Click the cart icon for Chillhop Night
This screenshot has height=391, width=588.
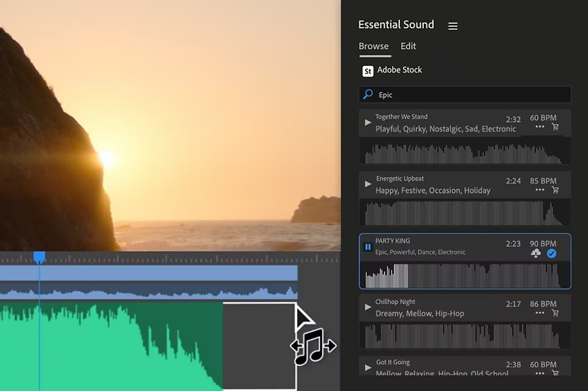click(556, 313)
